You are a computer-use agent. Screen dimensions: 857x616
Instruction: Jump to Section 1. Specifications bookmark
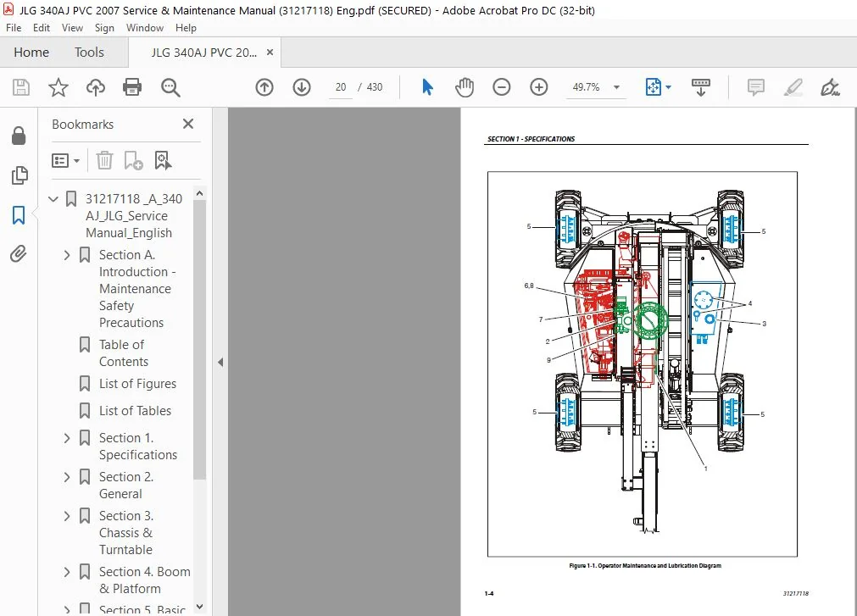tap(137, 447)
